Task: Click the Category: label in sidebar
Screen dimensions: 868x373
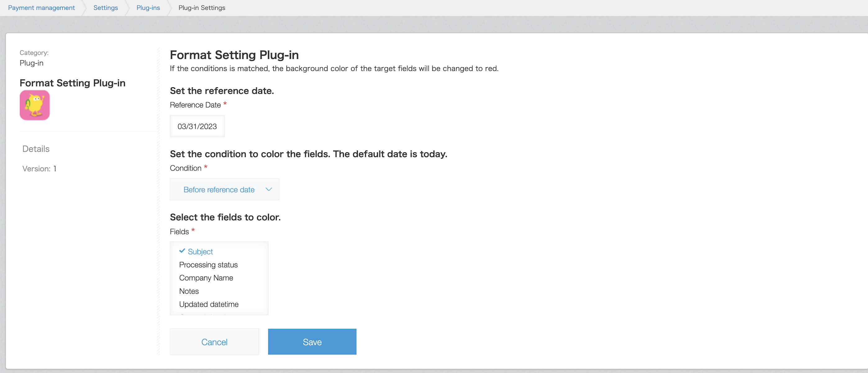Action: [34, 53]
